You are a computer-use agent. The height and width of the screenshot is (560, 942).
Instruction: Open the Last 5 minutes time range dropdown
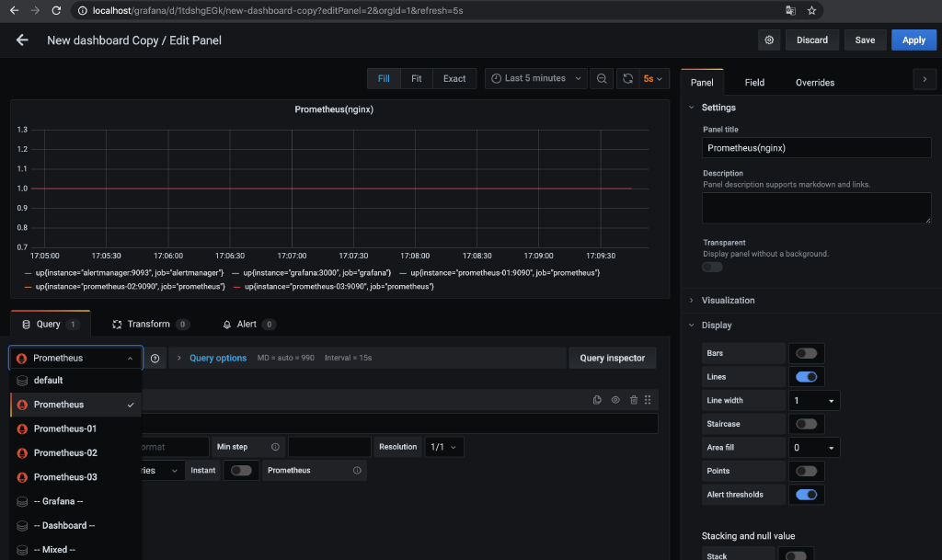535,78
